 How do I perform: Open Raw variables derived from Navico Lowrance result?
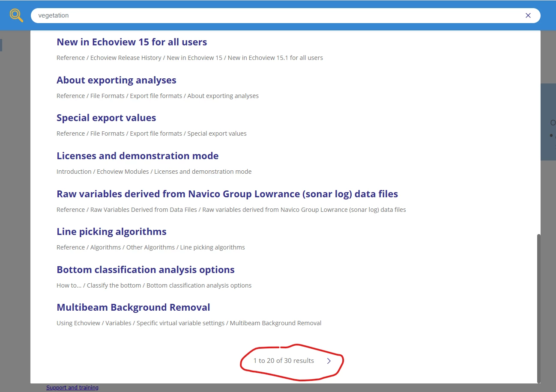click(227, 194)
